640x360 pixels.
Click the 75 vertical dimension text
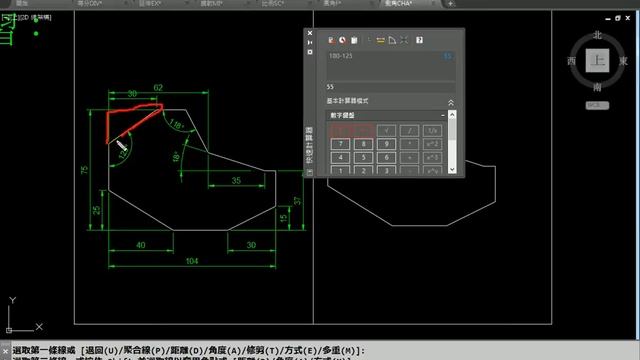pyautogui.click(x=84, y=170)
